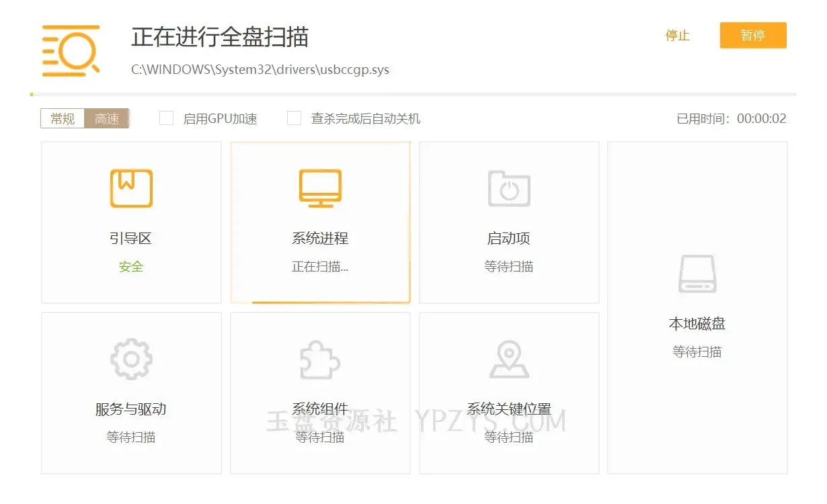The image size is (827, 504).
Task: Click the system key locations (系统关键位置) pin icon
Action: [509, 359]
